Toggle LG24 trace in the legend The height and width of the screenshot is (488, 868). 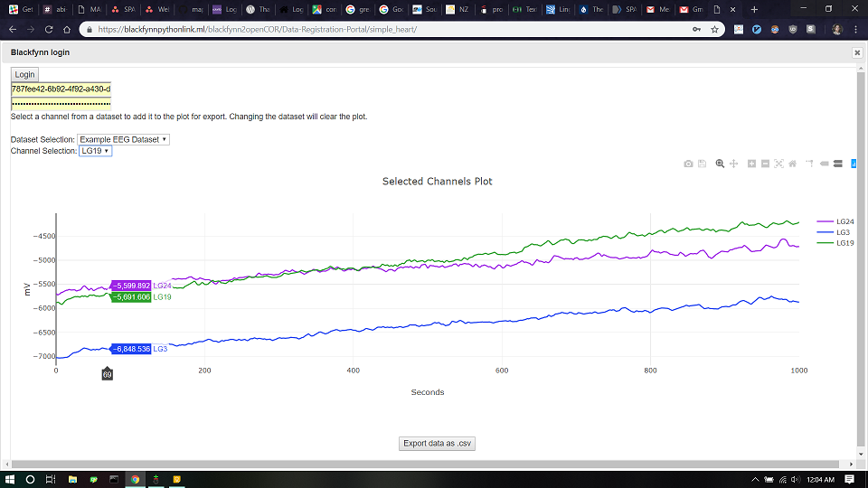[x=835, y=222]
